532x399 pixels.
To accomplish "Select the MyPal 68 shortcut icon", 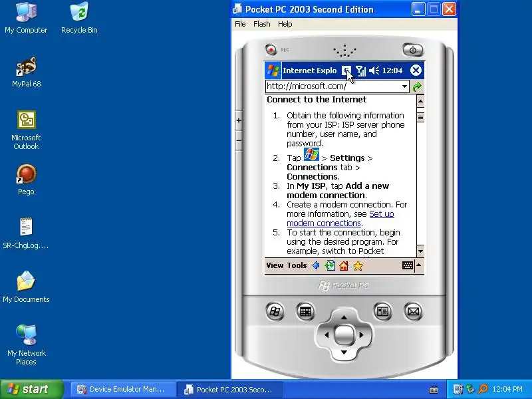I will coord(26,72).
